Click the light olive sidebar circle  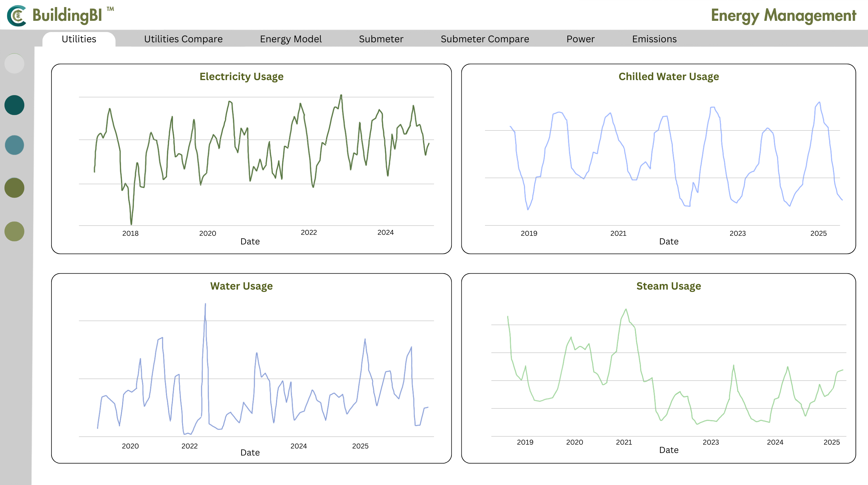pyautogui.click(x=14, y=231)
